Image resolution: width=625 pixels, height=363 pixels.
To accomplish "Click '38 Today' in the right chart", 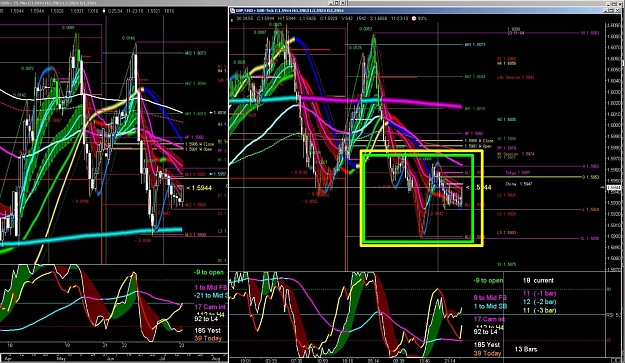I will 487,353.
